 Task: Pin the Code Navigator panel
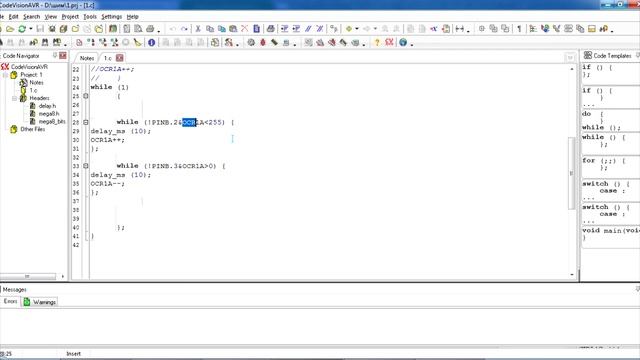(x=55, y=55)
